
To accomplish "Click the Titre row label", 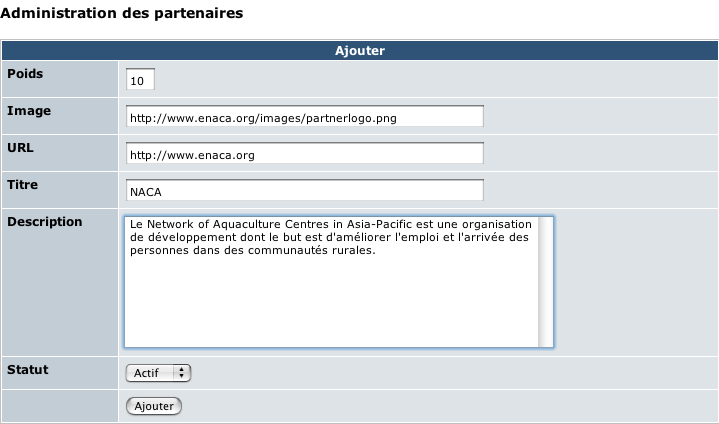I will [22, 185].
